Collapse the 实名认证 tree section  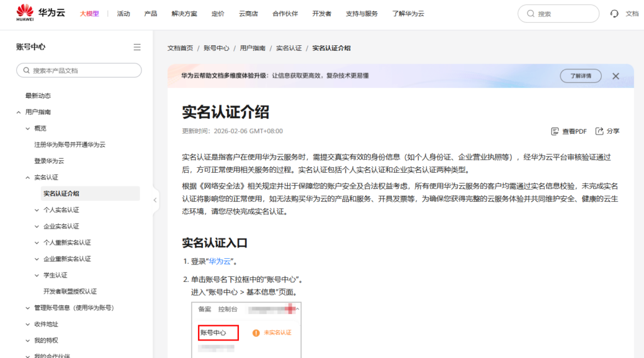pos(28,178)
